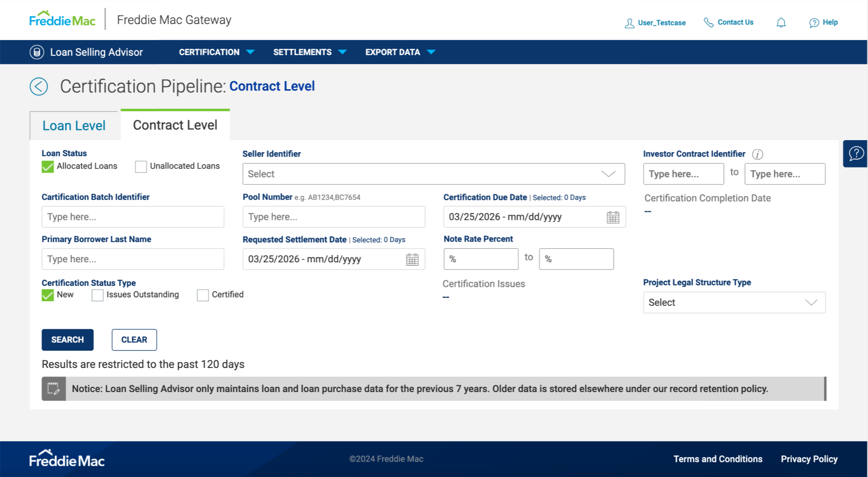Open the notifications bell icon
The height and width of the screenshot is (477, 868).
tap(781, 23)
